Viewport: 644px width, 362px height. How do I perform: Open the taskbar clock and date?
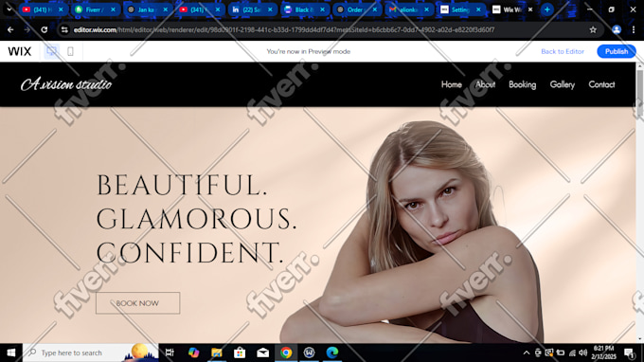click(604, 353)
